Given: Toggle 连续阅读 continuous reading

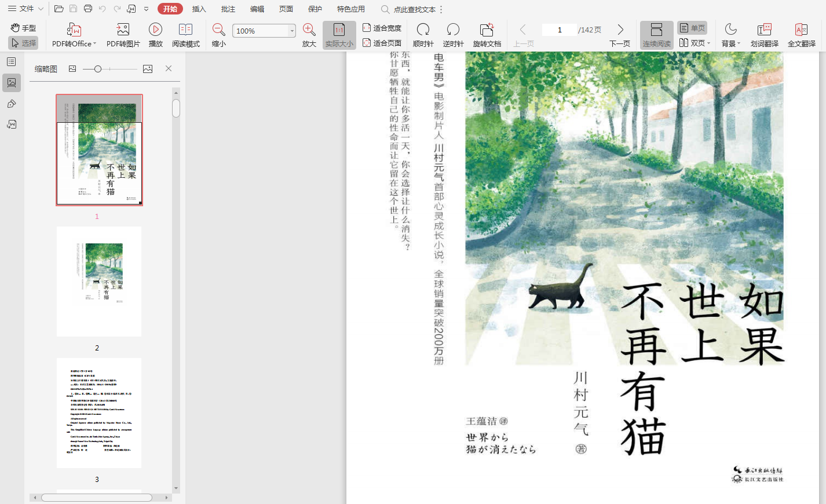Looking at the screenshot, I should pyautogui.click(x=656, y=35).
